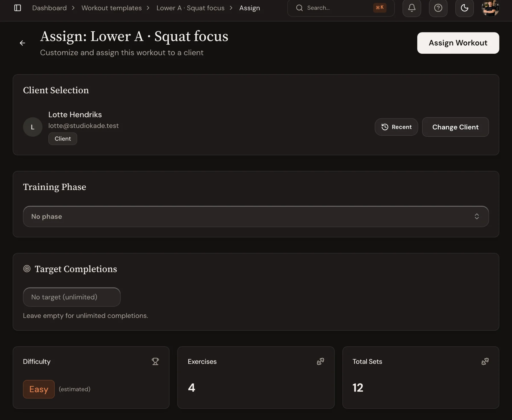Click the (estimated) label
The width and height of the screenshot is (512, 420).
[75, 389]
